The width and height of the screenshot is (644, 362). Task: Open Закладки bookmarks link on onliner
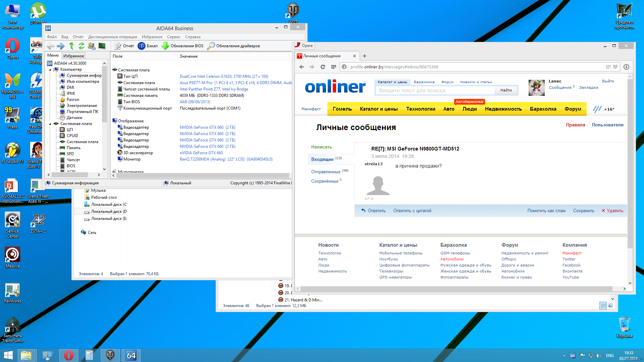point(589,87)
